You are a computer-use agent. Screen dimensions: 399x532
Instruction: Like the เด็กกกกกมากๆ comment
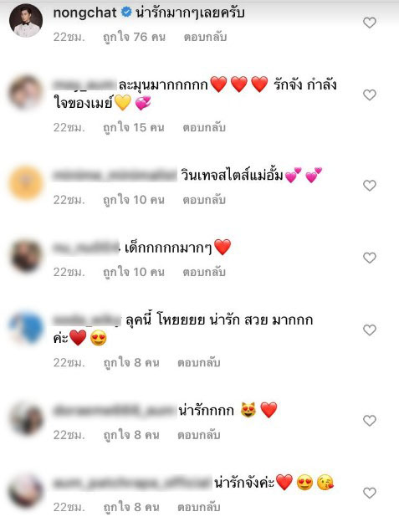click(x=370, y=258)
